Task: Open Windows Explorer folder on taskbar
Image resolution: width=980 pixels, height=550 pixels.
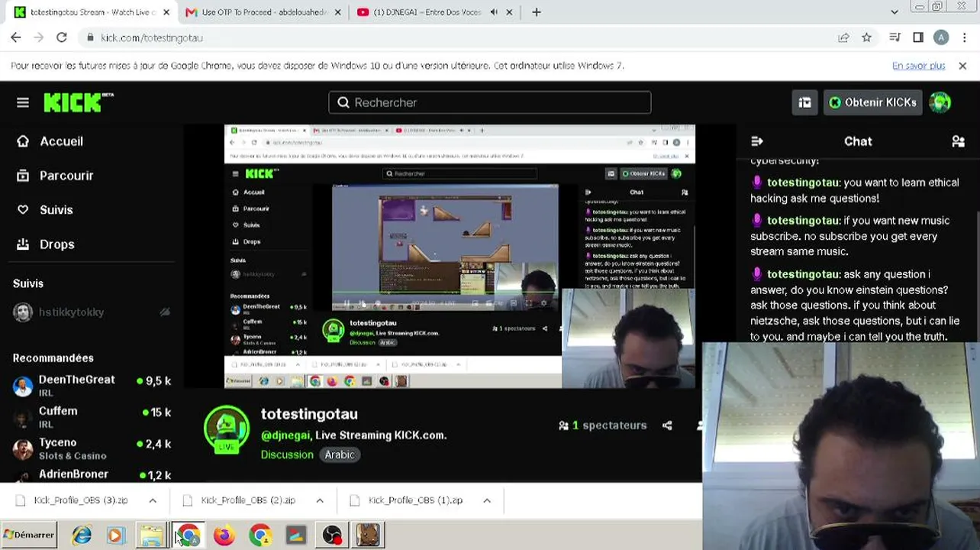Action: (152, 535)
